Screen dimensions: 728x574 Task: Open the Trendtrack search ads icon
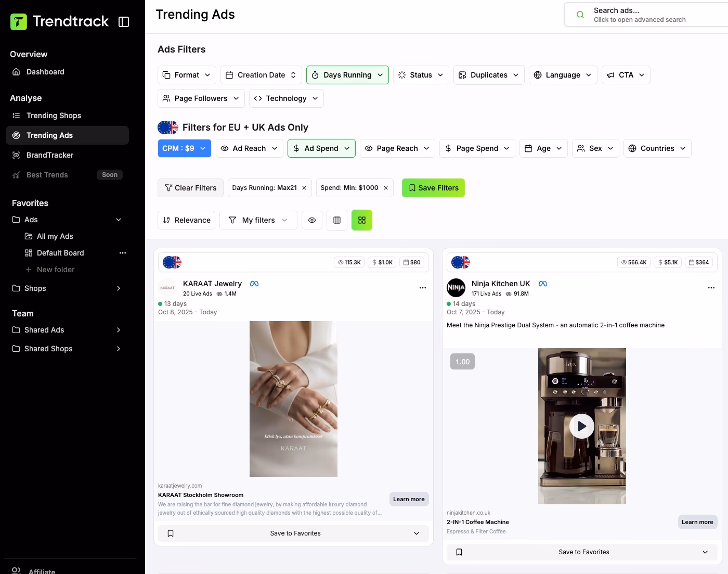coord(580,15)
